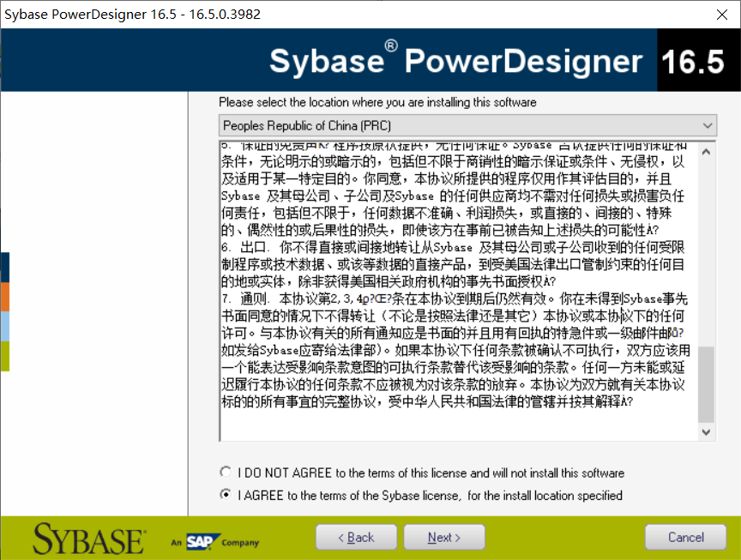Select the I AGREE to Sybase license option
Image resolution: width=741 pixels, height=560 pixels.
click(x=226, y=495)
